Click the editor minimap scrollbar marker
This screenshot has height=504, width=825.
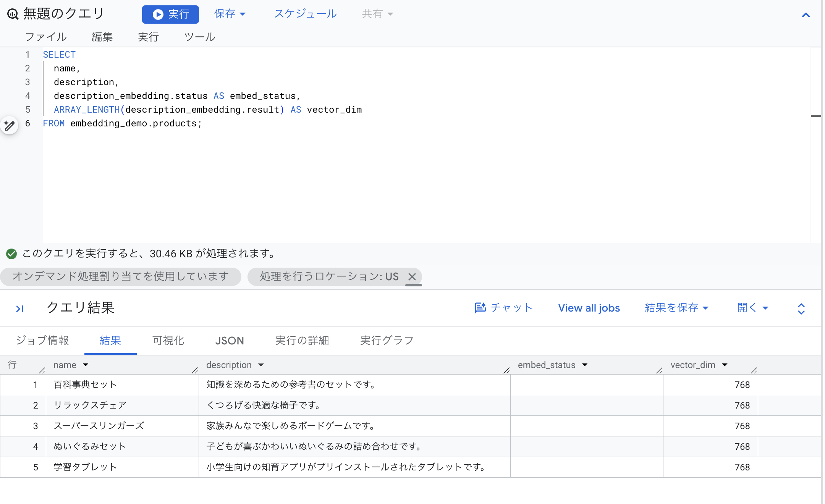click(816, 116)
